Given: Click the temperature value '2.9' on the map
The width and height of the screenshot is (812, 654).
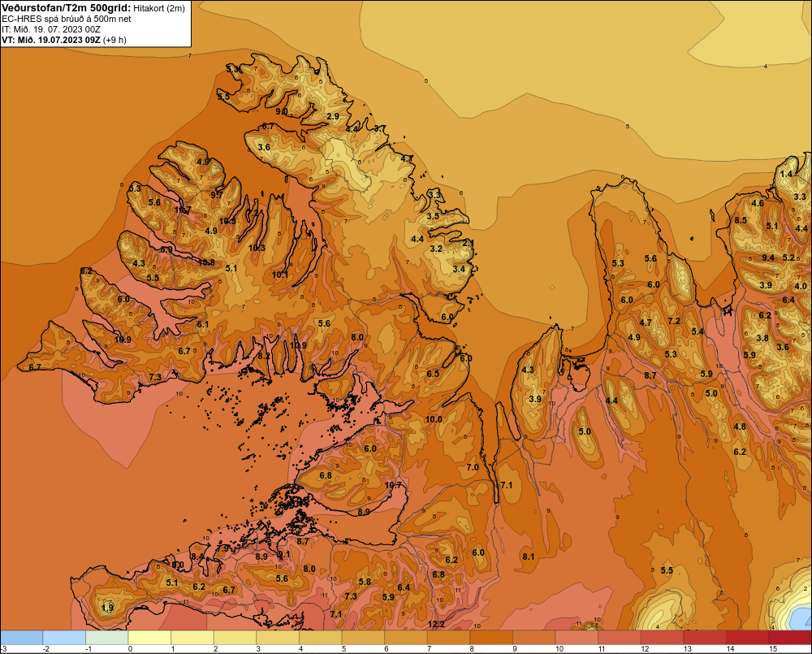Looking at the screenshot, I should [333, 116].
